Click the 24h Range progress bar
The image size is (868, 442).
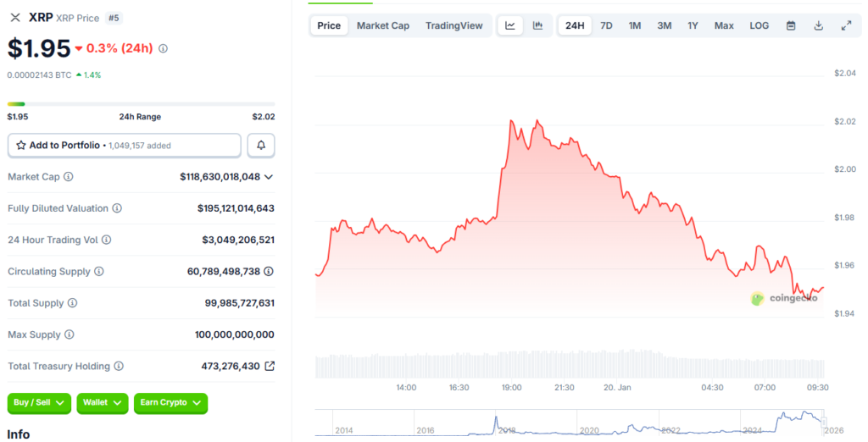click(x=142, y=104)
